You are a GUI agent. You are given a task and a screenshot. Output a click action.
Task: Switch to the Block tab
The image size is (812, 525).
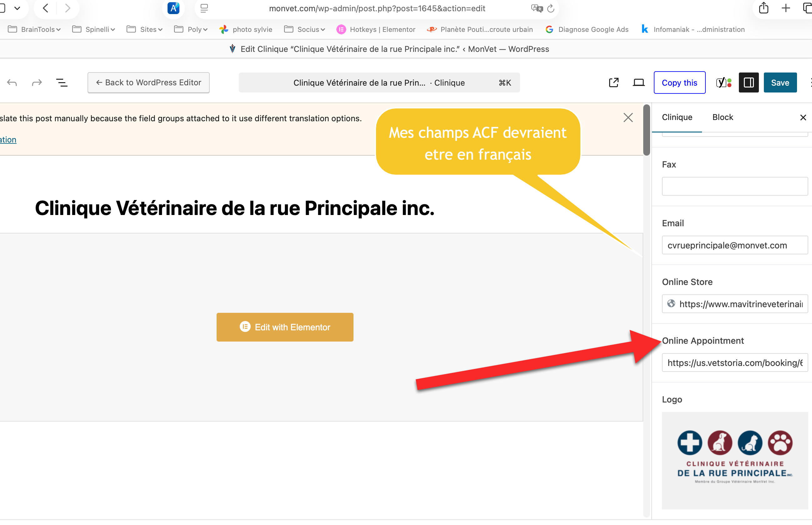[722, 117]
